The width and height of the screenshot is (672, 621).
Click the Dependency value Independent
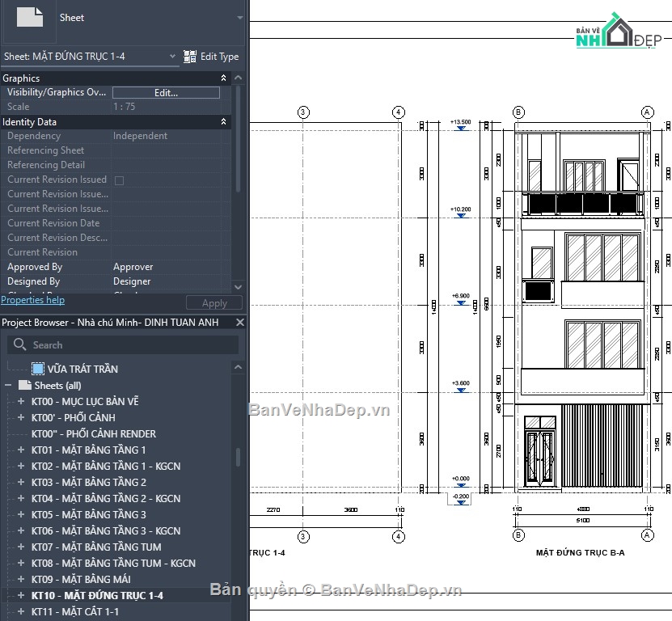[x=140, y=135]
